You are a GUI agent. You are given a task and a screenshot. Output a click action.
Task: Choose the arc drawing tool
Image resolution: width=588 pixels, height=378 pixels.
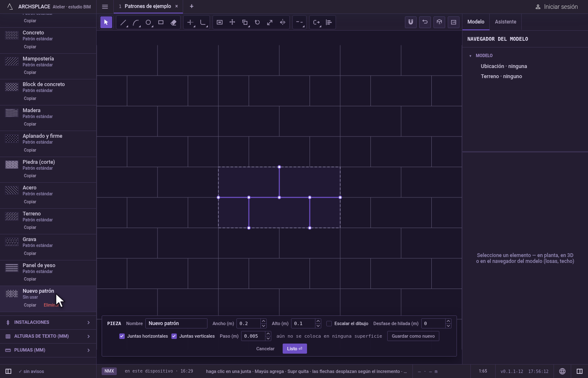click(136, 22)
